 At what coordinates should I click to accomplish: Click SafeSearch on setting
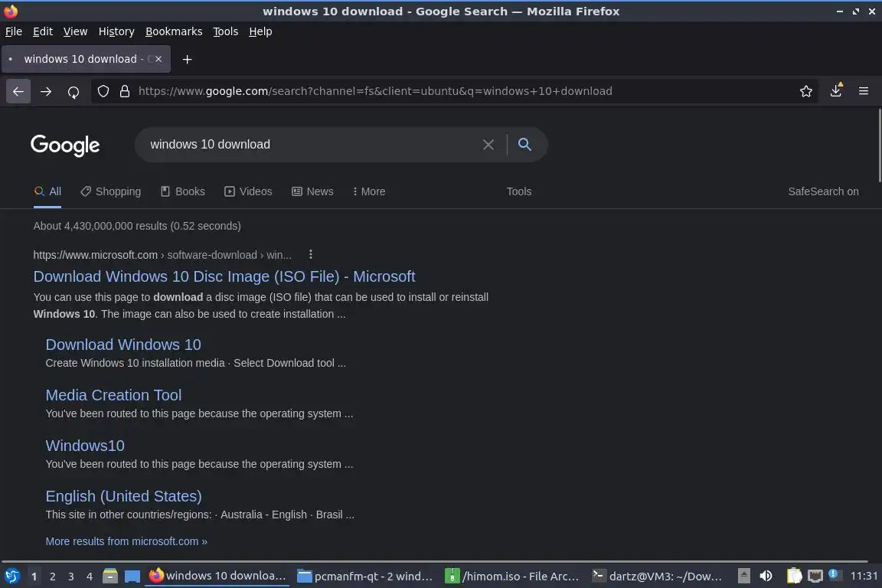(823, 191)
